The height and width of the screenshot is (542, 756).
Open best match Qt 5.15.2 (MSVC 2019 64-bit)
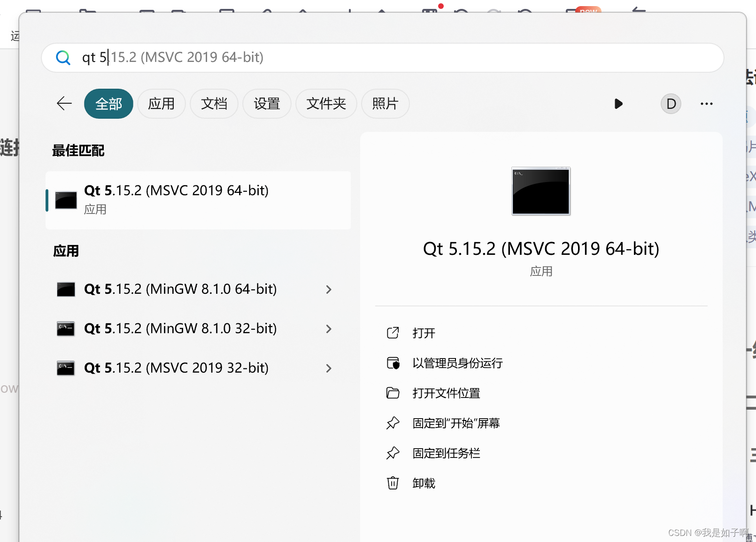coord(198,200)
